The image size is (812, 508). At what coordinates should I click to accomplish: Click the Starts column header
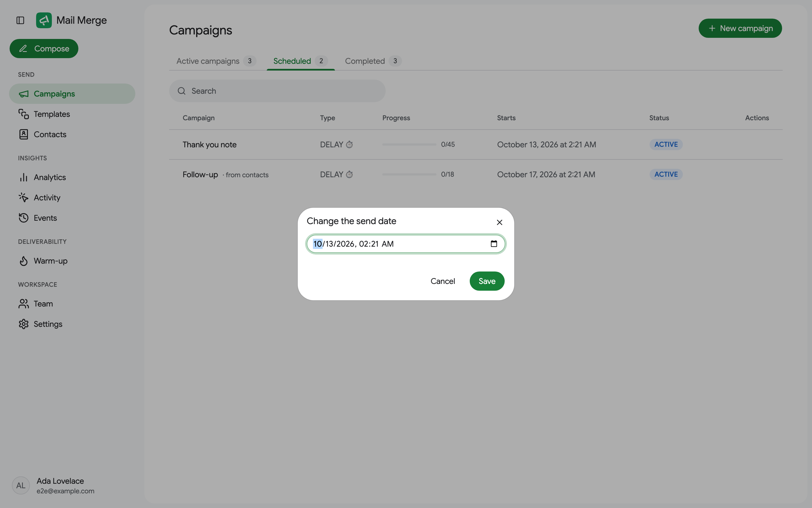pyautogui.click(x=506, y=118)
